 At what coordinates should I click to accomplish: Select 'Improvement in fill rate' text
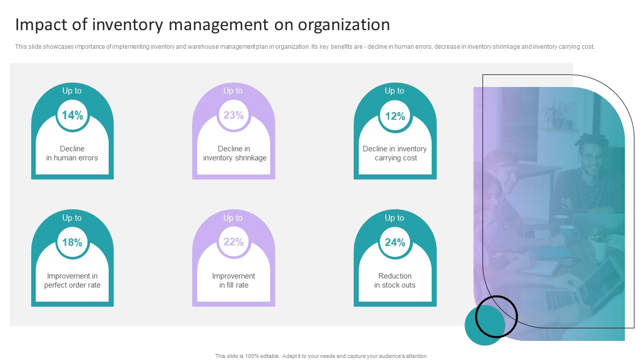pos(233,281)
